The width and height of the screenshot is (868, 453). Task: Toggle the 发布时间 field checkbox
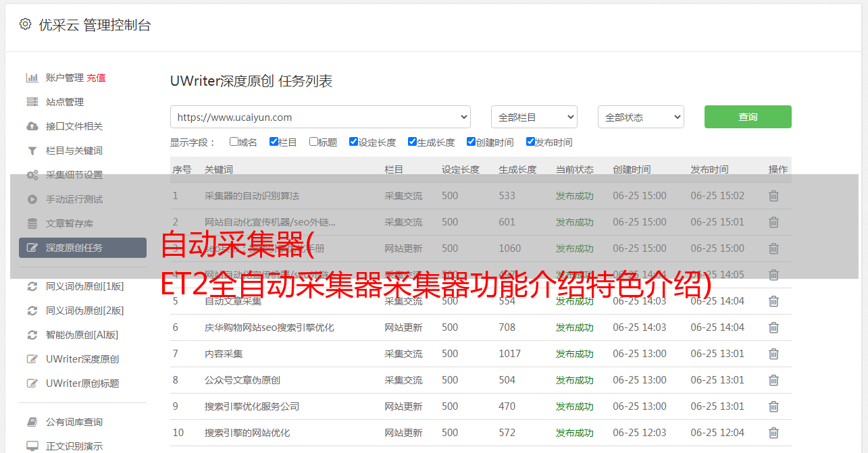point(530,142)
